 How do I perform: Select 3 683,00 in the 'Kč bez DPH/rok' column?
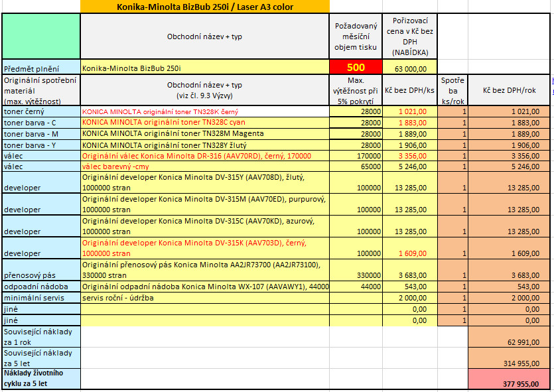509,270
